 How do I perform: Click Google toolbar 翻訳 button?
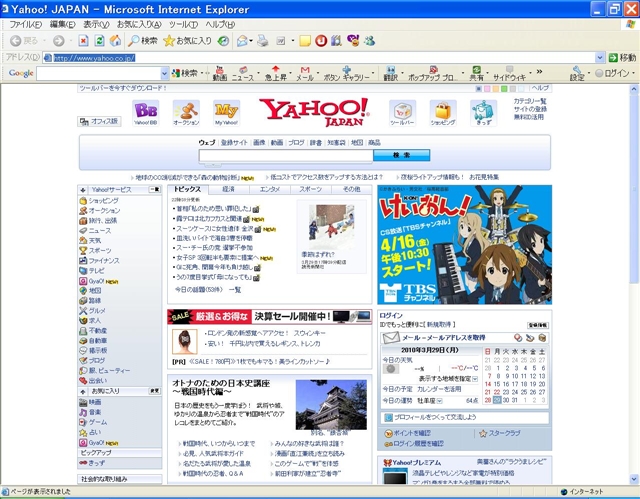391,73
